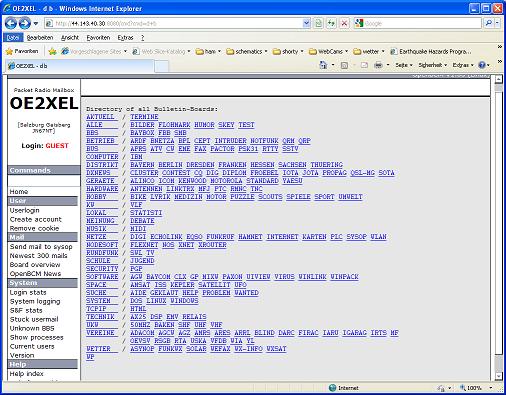Open the Userlogin sidebar link

24,210
